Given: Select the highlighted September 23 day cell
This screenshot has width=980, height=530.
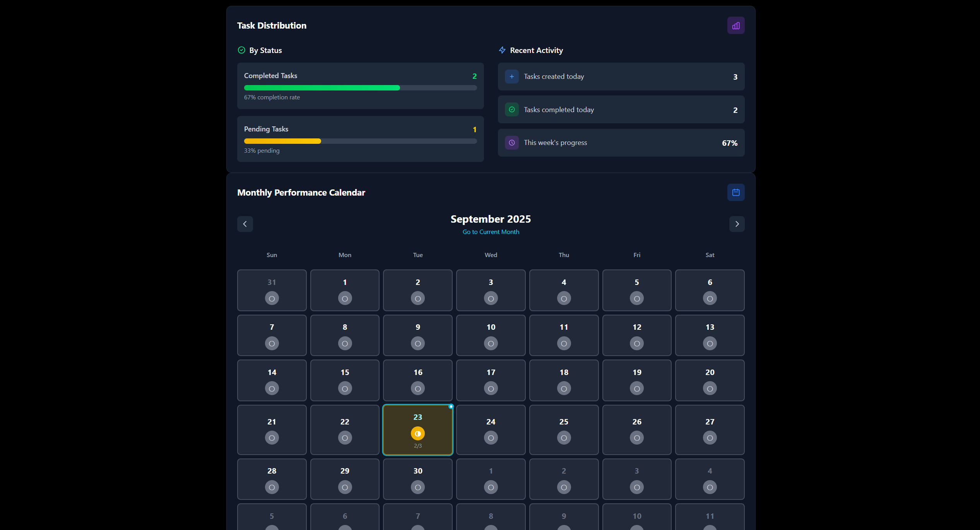Looking at the screenshot, I should tap(417, 430).
